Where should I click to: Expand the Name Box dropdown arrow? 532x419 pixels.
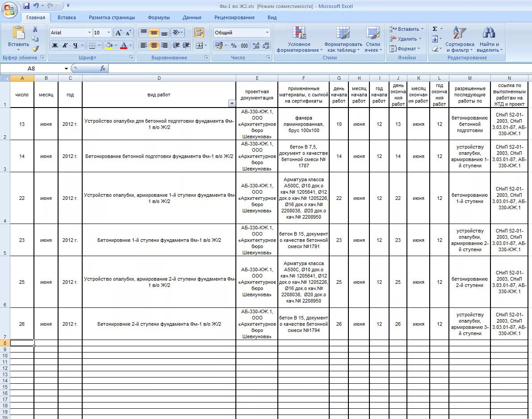coord(66,68)
